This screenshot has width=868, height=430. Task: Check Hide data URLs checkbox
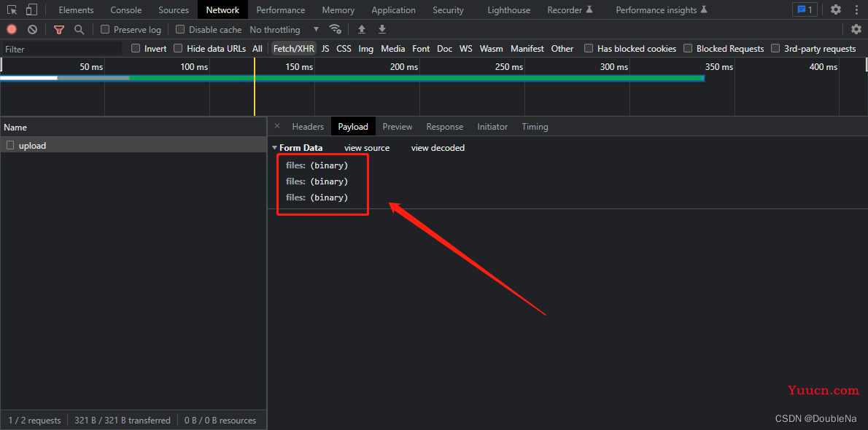click(178, 48)
